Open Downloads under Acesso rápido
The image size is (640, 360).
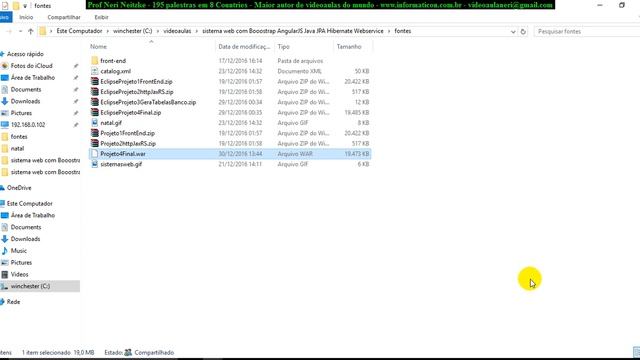(25, 101)
